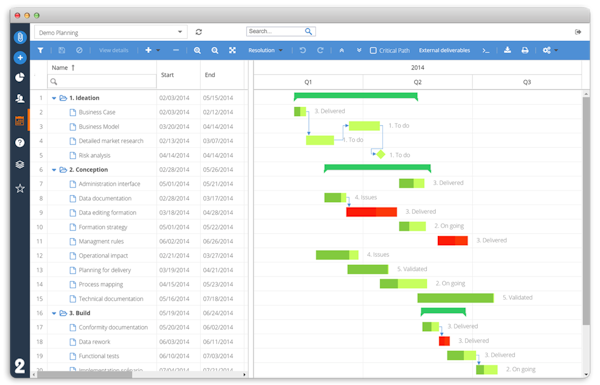600x385 pixels.
Task: Click the logout icon at top right
Action: coord(578,32)
